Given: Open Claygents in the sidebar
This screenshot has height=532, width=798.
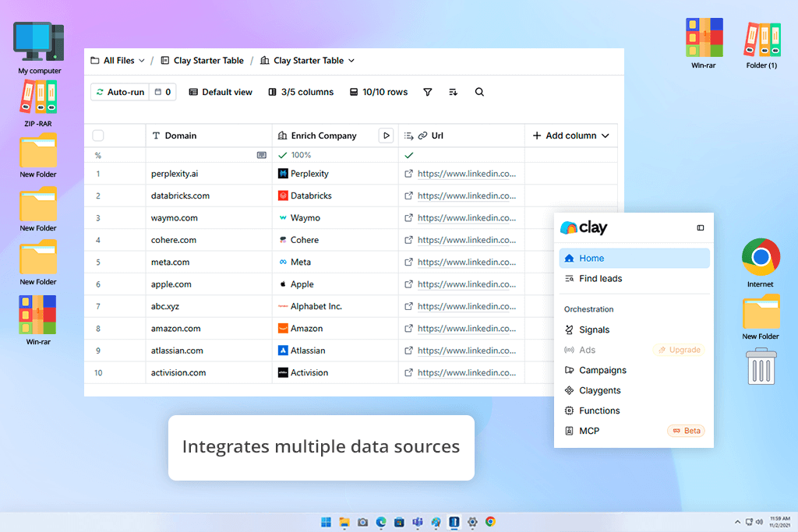Looking at the screenshot, I should point(634,390).
